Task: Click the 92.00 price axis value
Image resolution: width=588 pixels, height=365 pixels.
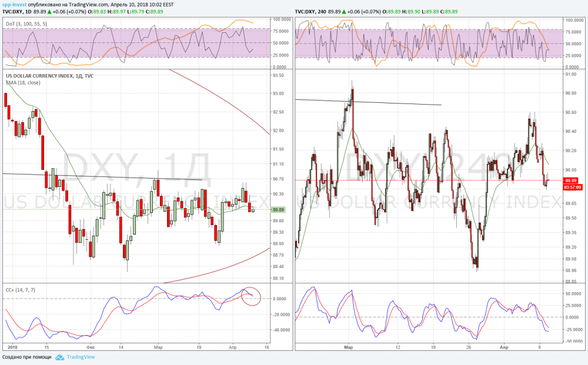Action: pyautogui.click(x=278, y=131)
